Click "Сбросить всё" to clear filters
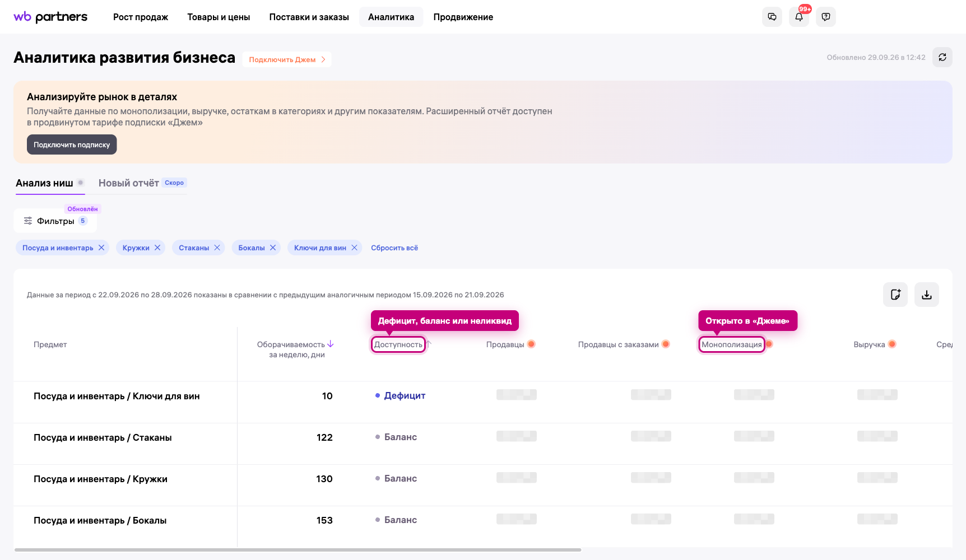 394,248
